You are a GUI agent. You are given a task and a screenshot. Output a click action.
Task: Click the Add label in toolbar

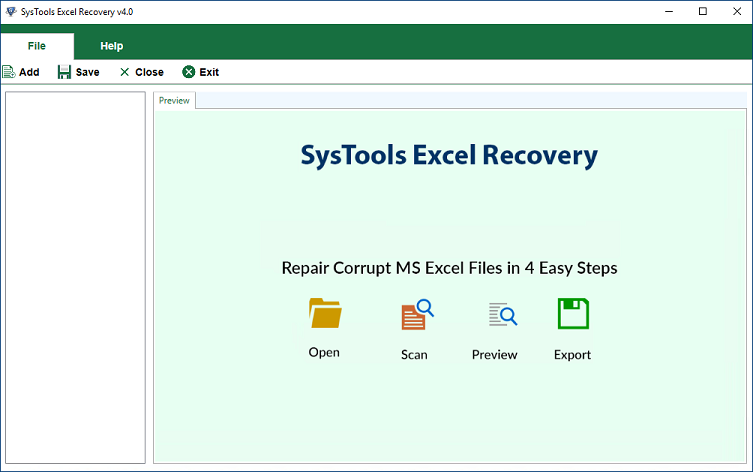coord(29,72)
